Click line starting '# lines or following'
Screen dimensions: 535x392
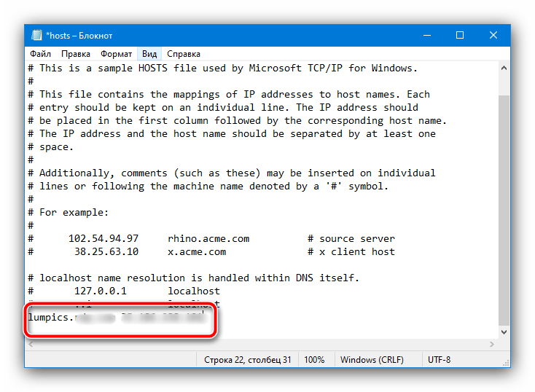click(208, 187)
